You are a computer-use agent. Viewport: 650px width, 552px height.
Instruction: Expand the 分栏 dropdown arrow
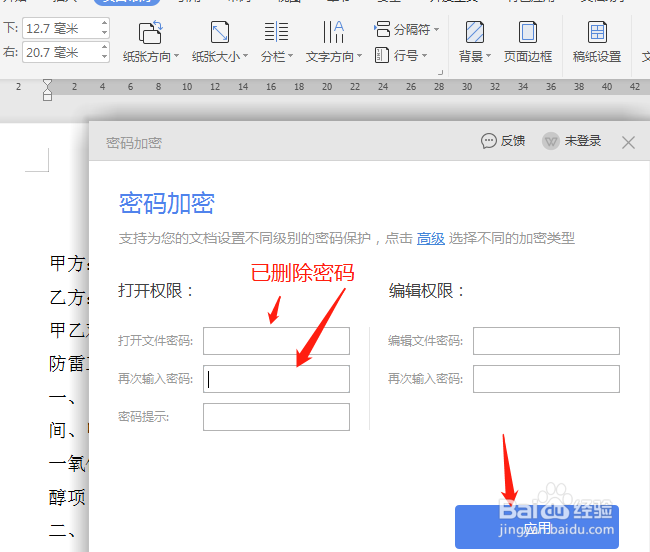(x=290, y=56)
